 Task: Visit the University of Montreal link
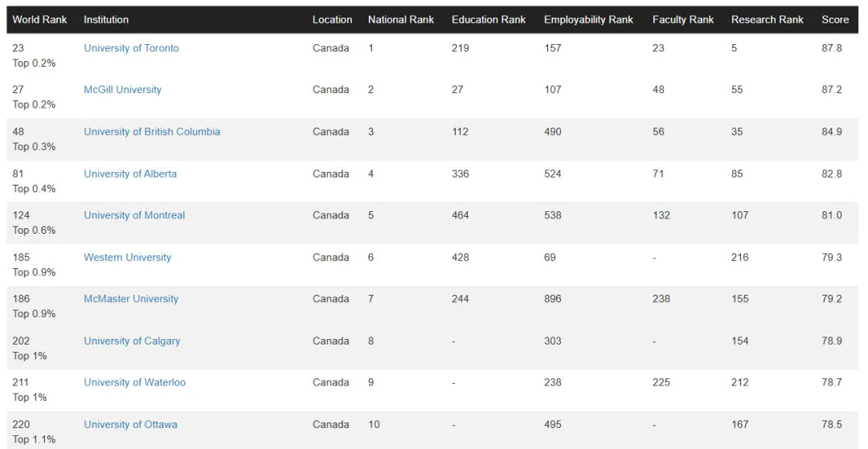click(134, 215)
